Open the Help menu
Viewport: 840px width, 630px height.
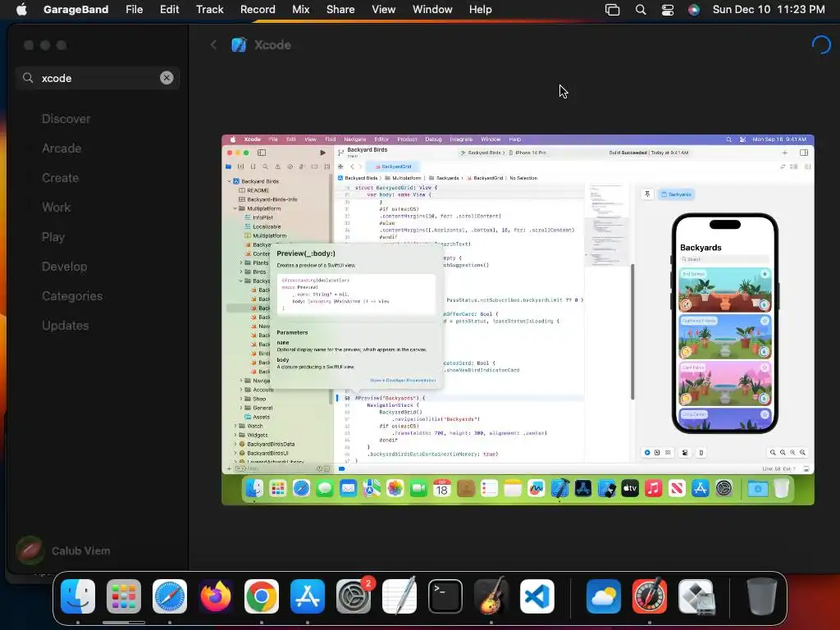pos(480,10)
